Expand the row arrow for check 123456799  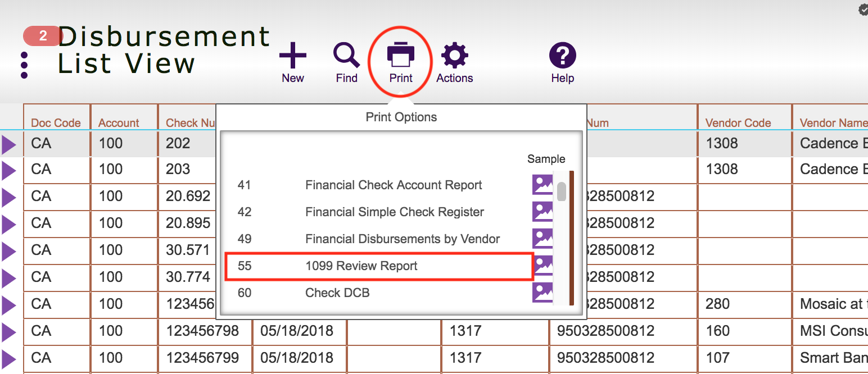pyautogui.click(x=10, y=359)
